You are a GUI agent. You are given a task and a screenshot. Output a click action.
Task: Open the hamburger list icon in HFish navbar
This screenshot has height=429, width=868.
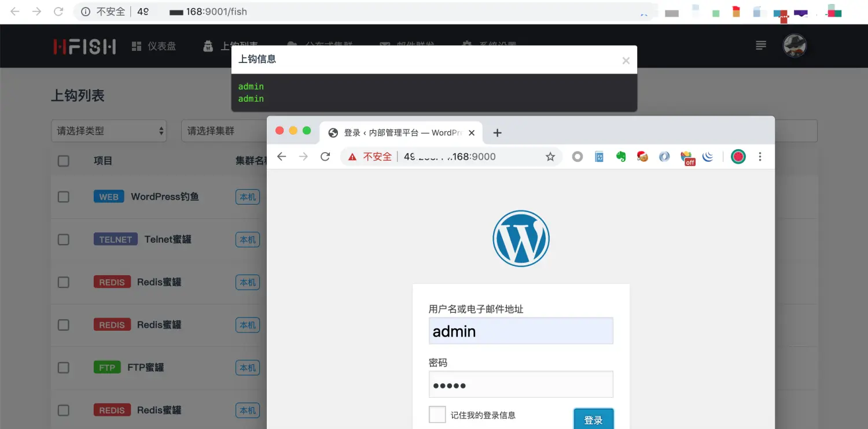point(761,45)
